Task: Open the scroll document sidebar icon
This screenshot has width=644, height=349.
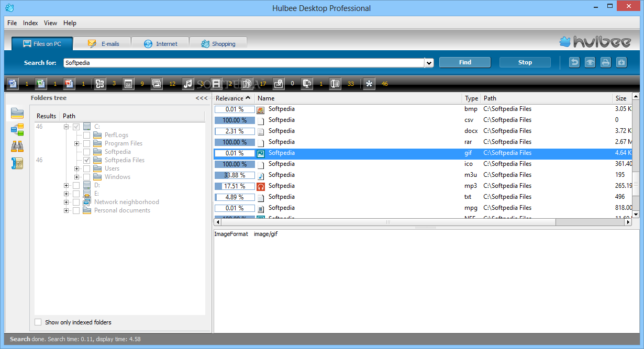Action: (17, 163)
